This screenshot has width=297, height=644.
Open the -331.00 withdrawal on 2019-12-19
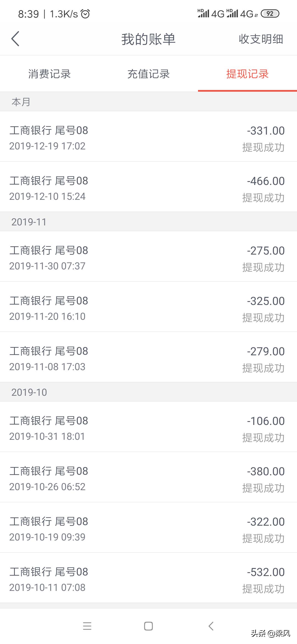coord(148,137)
